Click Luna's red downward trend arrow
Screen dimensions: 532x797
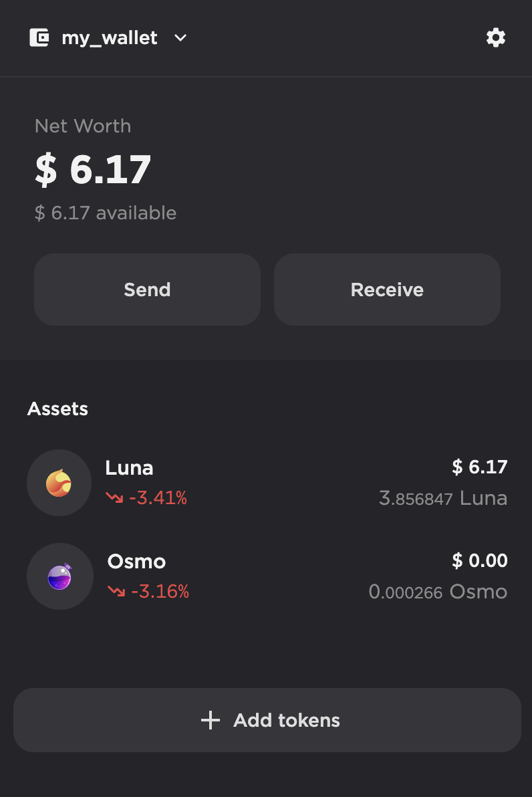point(114,498)
